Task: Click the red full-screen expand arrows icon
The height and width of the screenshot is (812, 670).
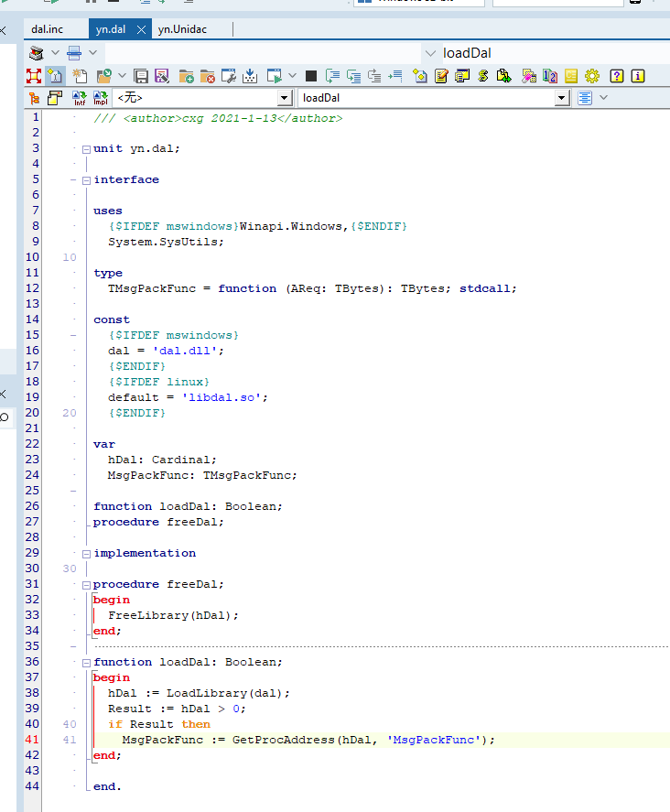Action: (34, 76)
